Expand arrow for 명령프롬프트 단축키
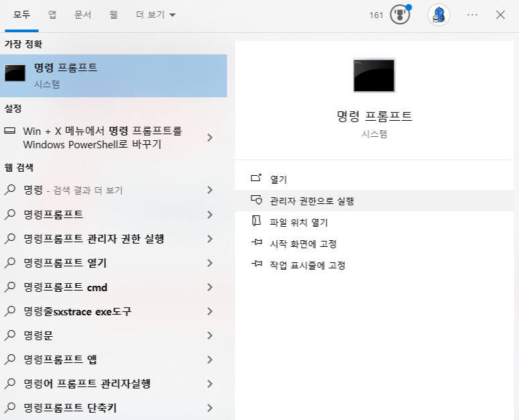The height and width of the screenshot is (420, 519). 210,408
